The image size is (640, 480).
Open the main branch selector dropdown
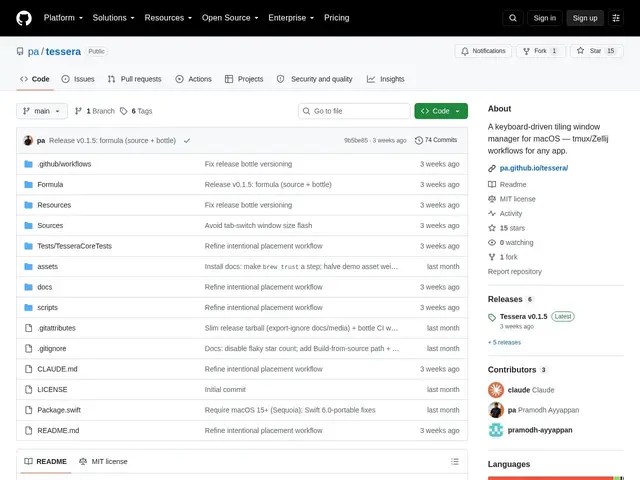click(x=42, y=111)
